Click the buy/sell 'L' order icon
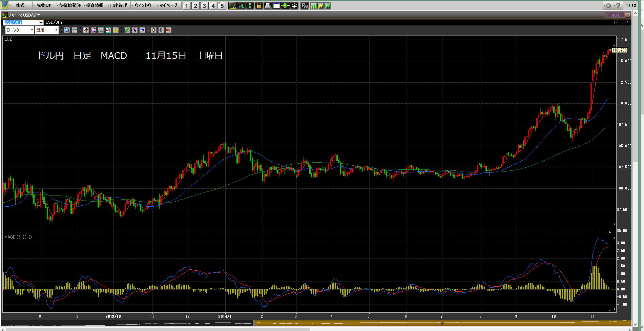Image resolution: width=644 pixels, height=331 pixels. (x=241, y=5)
